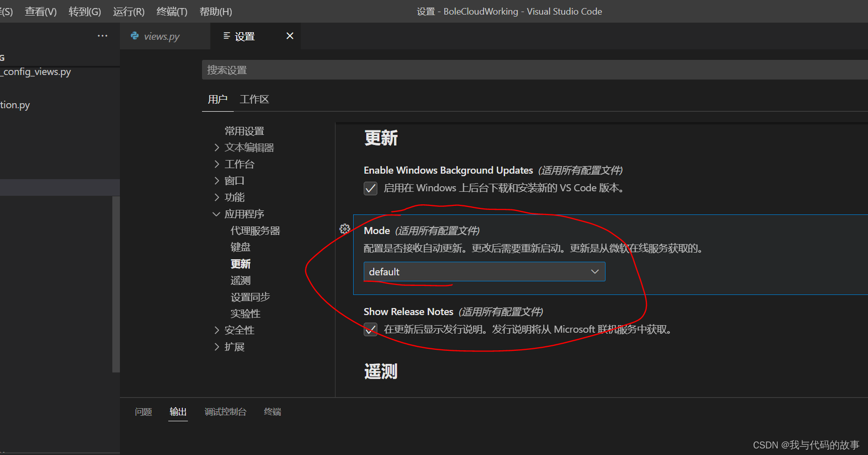Select 遥测 in the settings tree
This screenshot has width=868, height=455.
pyautogui.click(x=240, y=280)
